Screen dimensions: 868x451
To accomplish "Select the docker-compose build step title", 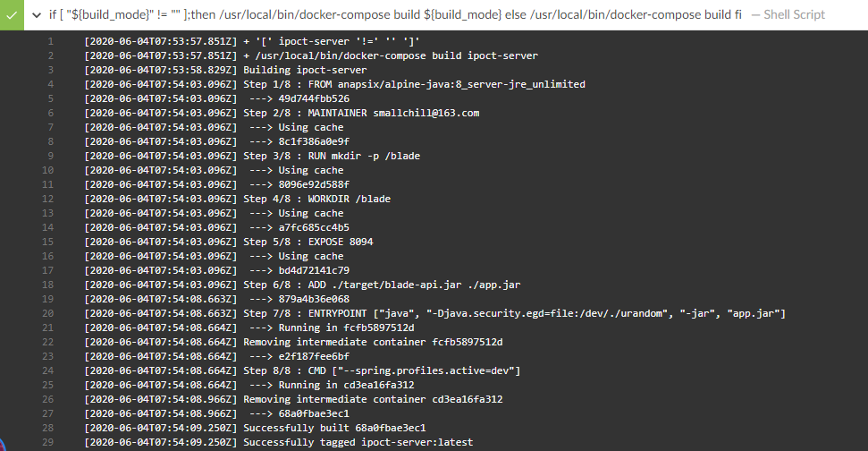I will click(x=395, y=14).
